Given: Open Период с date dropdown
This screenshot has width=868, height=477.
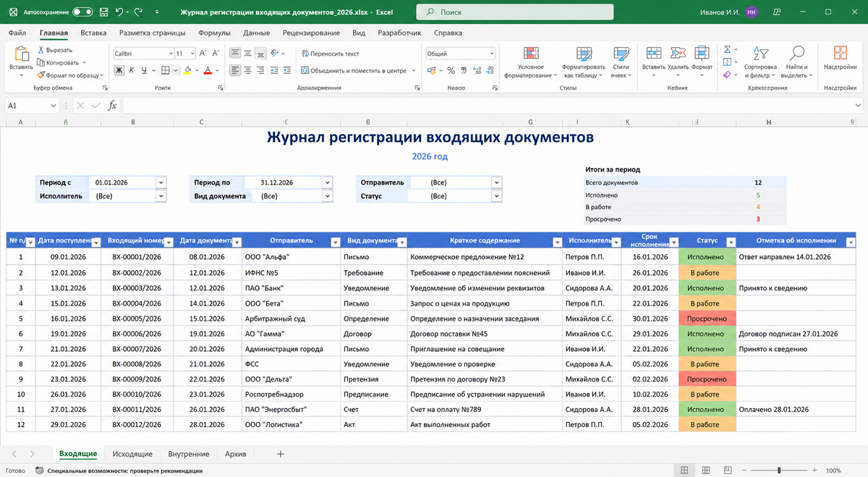Looking at the screenshot, I should point(161,182).
